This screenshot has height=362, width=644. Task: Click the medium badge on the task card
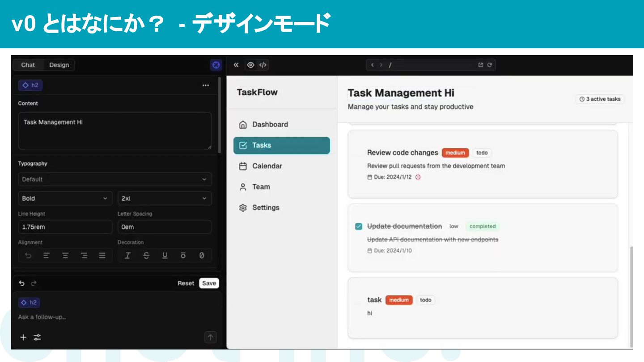399,300
